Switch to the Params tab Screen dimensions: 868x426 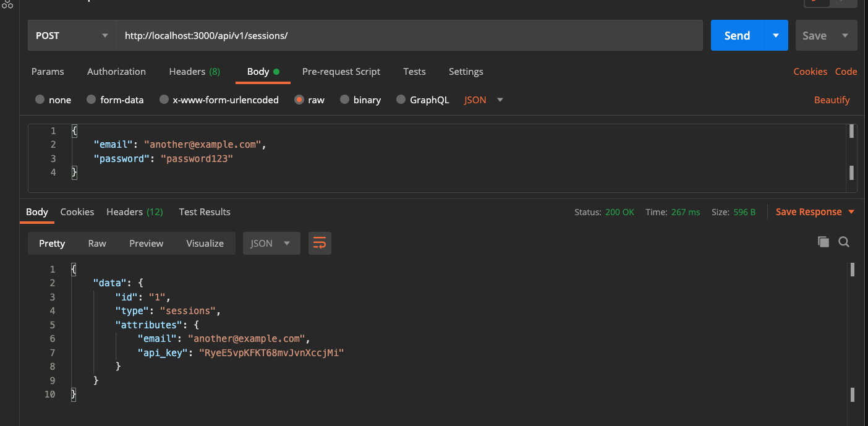(x=48, y=71)
